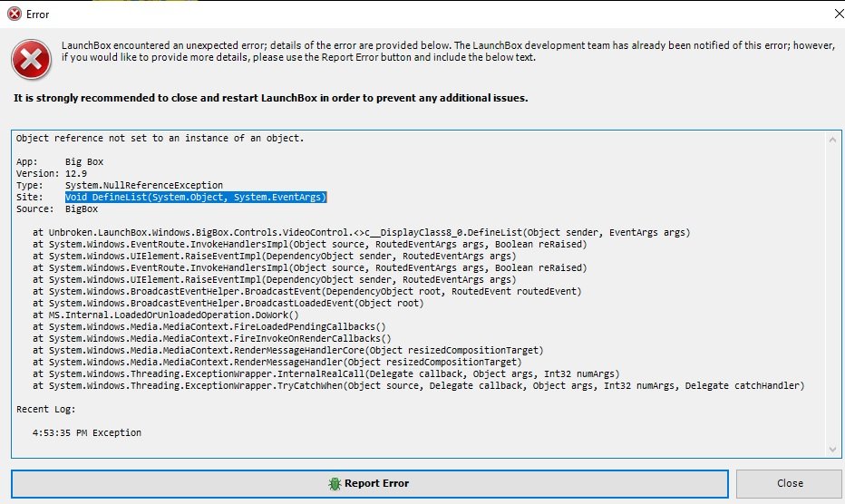This screenshot has width=845, height=504.
Task: Click the large red error icon
Action: click(31, 59)
